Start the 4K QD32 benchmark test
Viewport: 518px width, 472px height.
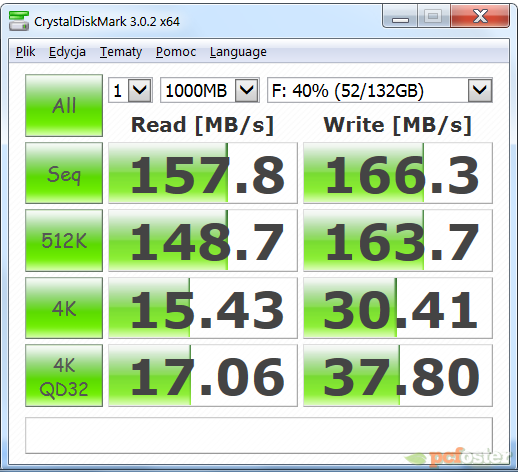(x=64, y=376)
